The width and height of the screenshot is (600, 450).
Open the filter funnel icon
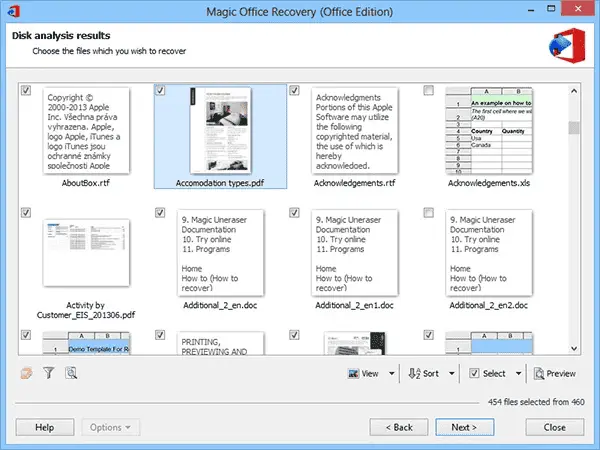[x=49, y=373]
